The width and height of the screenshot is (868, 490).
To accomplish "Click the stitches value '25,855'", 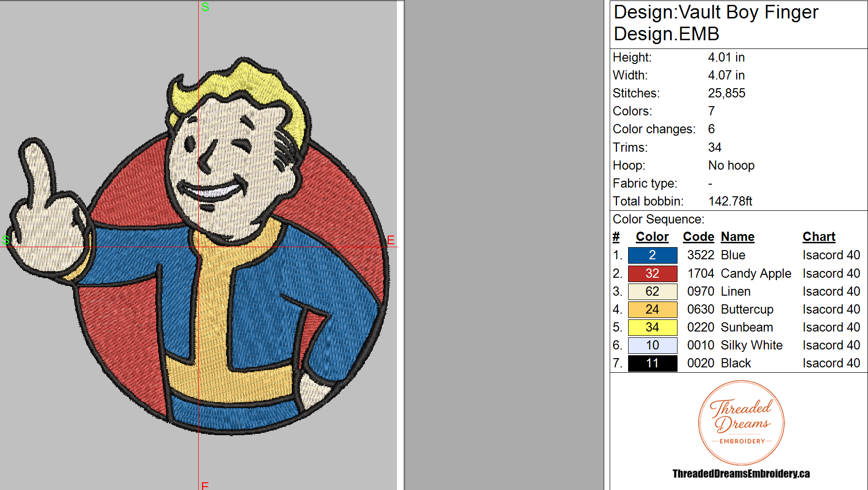I will pyautogui.click(x=726, y=93).
